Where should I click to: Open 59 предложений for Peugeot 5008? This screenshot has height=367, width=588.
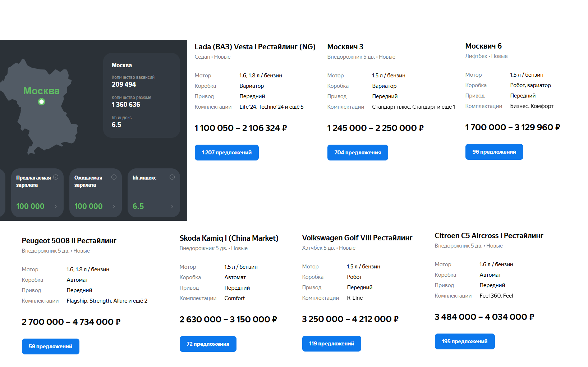[51, 346]
